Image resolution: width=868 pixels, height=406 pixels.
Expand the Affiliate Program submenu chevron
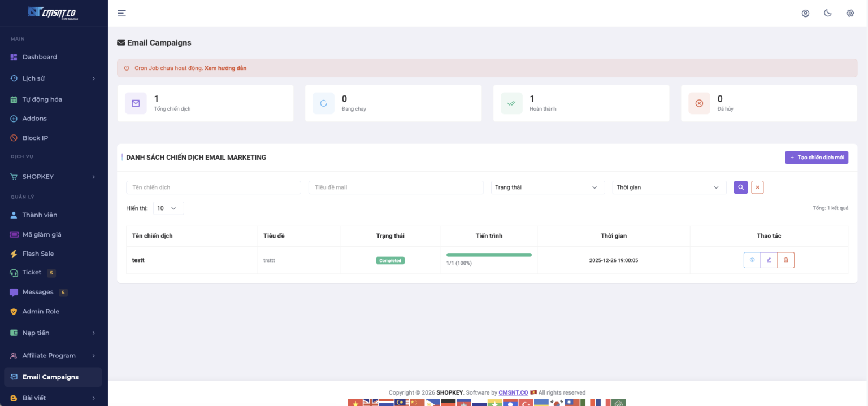[x=94, y=356]
